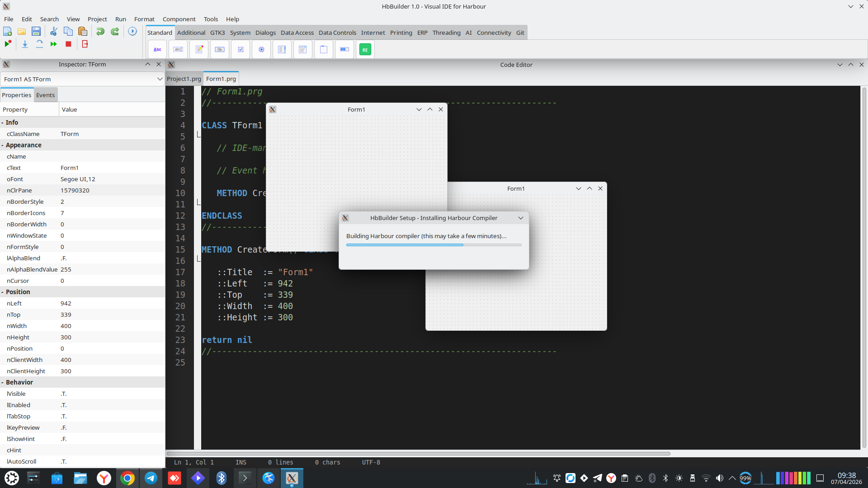The height and width of the screenshot is (488, 868).
Task: Select the Edit box component in the palette
Action: [x=178, y=49]
